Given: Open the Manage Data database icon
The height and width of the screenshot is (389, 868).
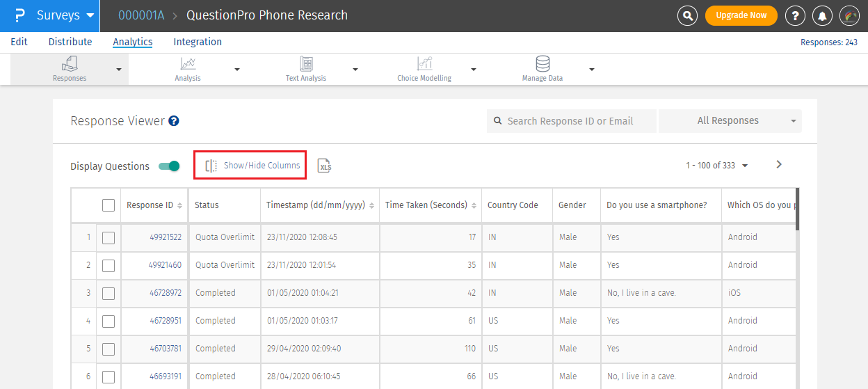Looking at the screenshot, I should click(542, 64).
